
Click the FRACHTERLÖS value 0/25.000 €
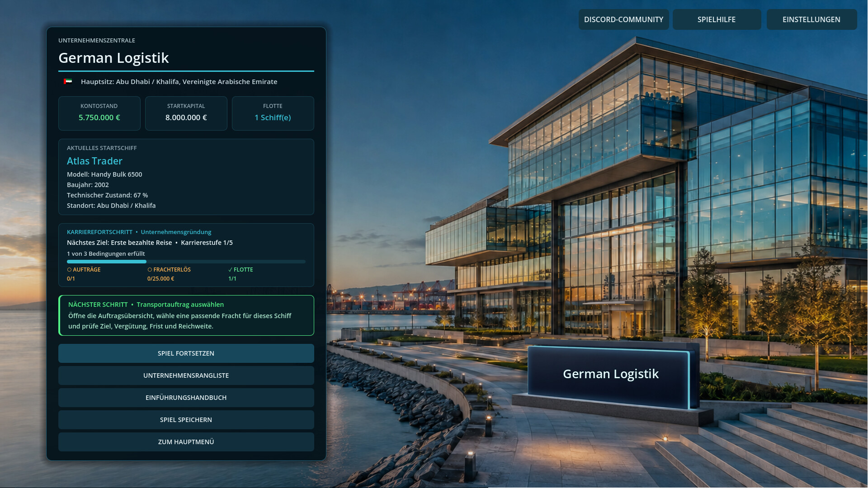coord(160,279)
